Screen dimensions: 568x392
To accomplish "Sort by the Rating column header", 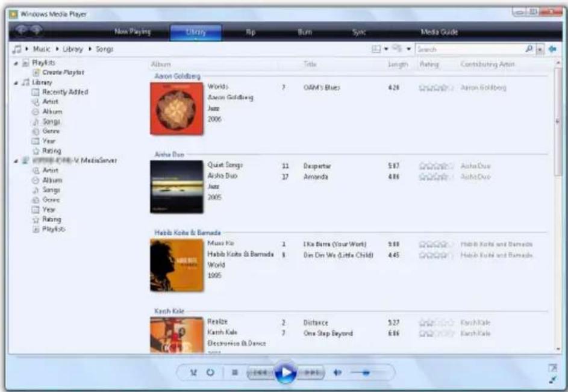I will (429, 64).
